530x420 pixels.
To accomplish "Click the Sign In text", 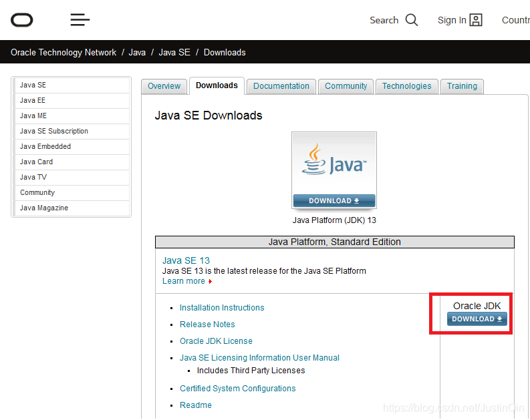I will click(x=452, y=20).
